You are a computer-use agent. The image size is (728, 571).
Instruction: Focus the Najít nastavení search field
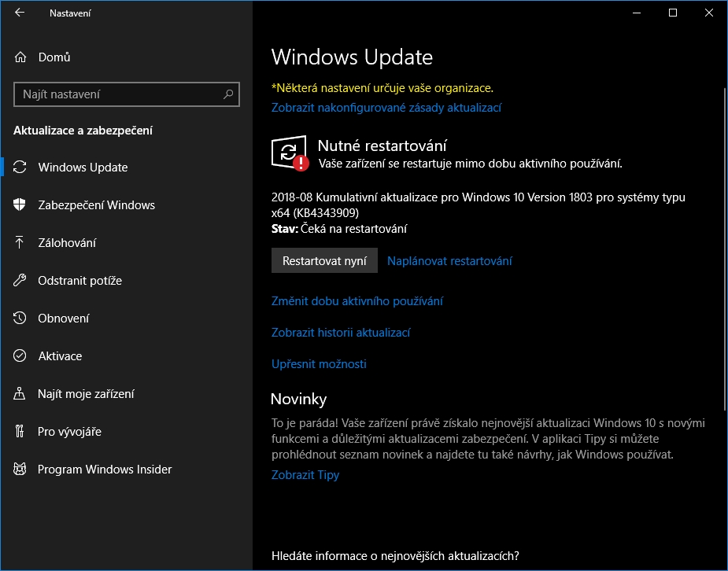click(x=126, y=94)
